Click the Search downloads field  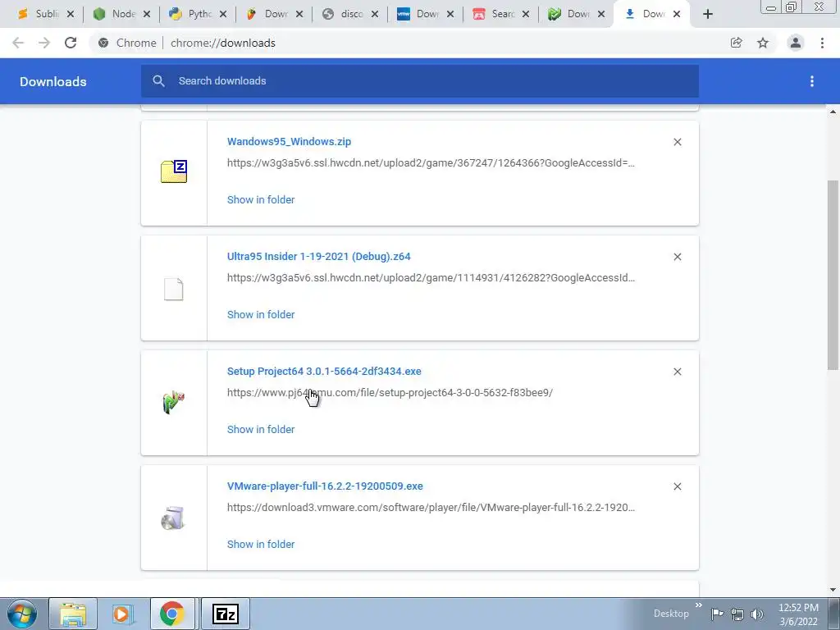(420, 81)
